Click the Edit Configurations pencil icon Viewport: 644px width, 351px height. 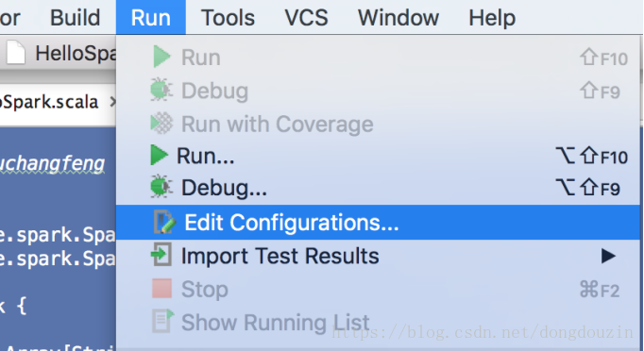[164, 222]
